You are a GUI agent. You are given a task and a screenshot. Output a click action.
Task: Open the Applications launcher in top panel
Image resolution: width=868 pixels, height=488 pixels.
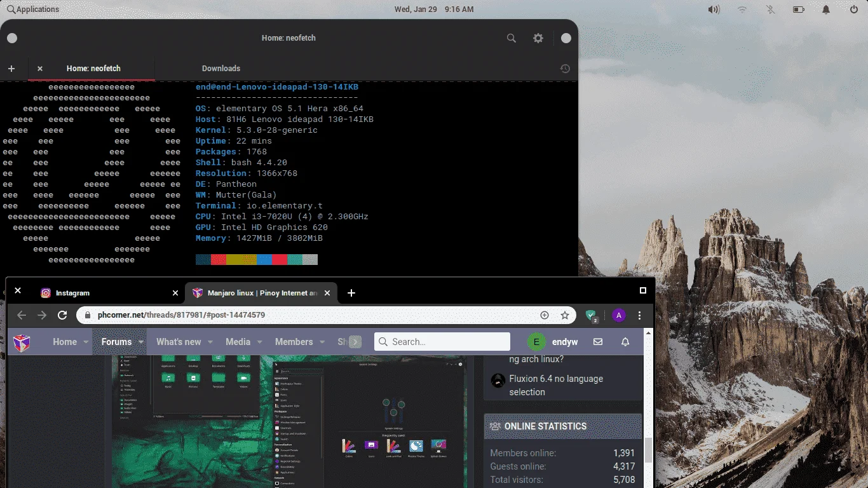coord(32,10)
